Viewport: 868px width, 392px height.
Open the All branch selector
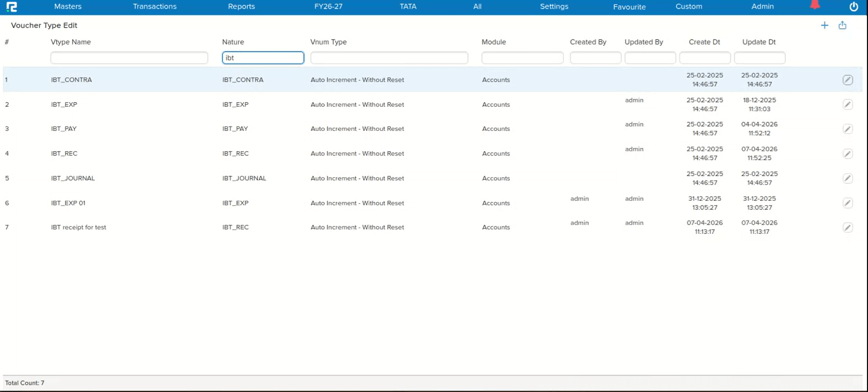(x=477, y=6)
